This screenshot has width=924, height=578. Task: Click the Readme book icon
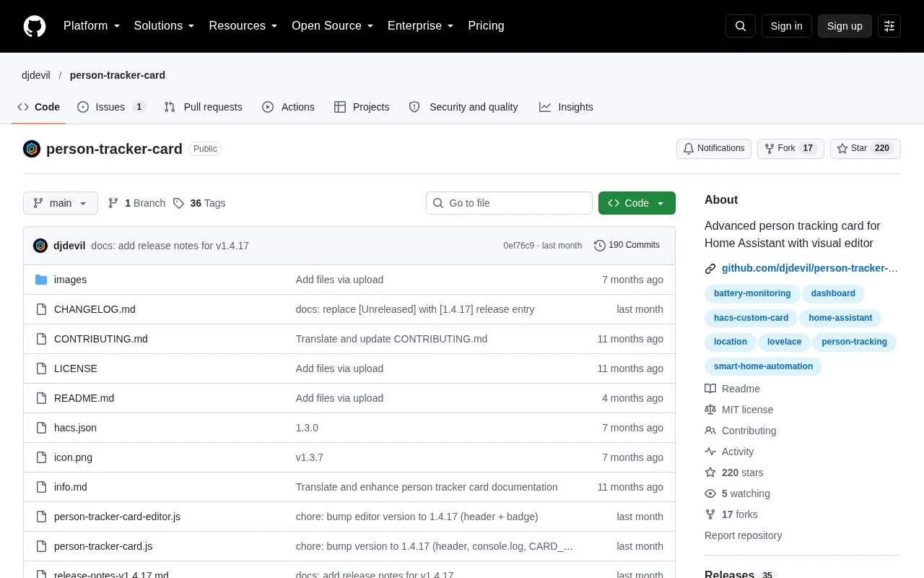(x=710, y=389)
